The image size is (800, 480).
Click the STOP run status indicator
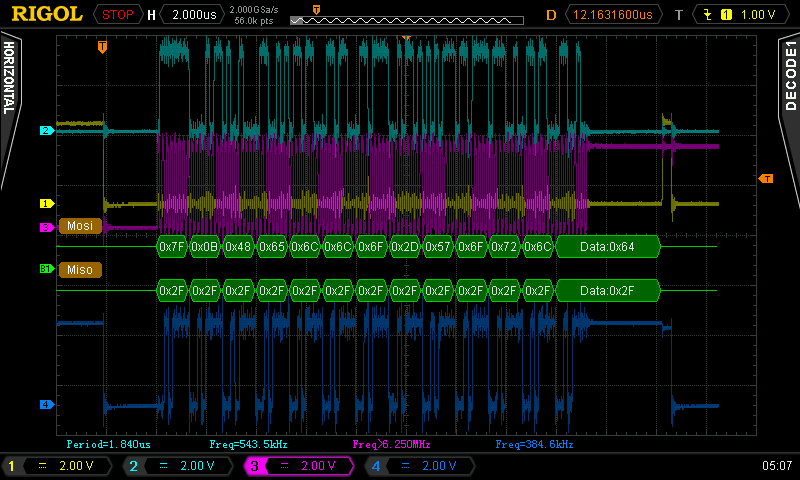[x=117, y=14]
